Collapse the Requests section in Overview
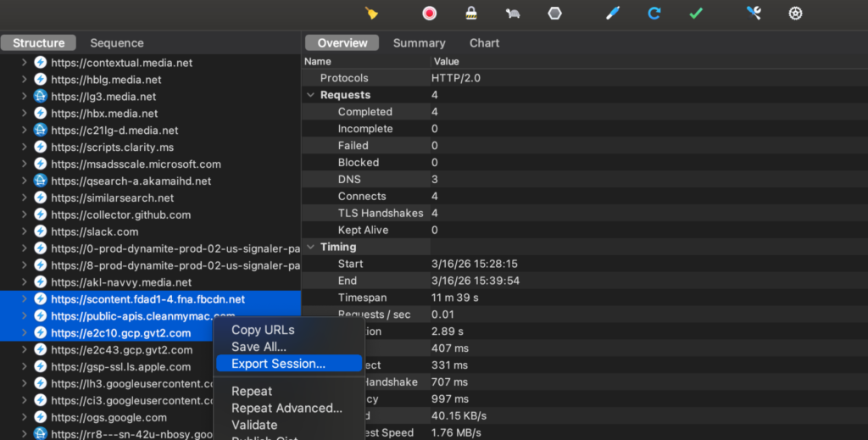This screenshot has width=868, height=440. (x=311, y=95)
